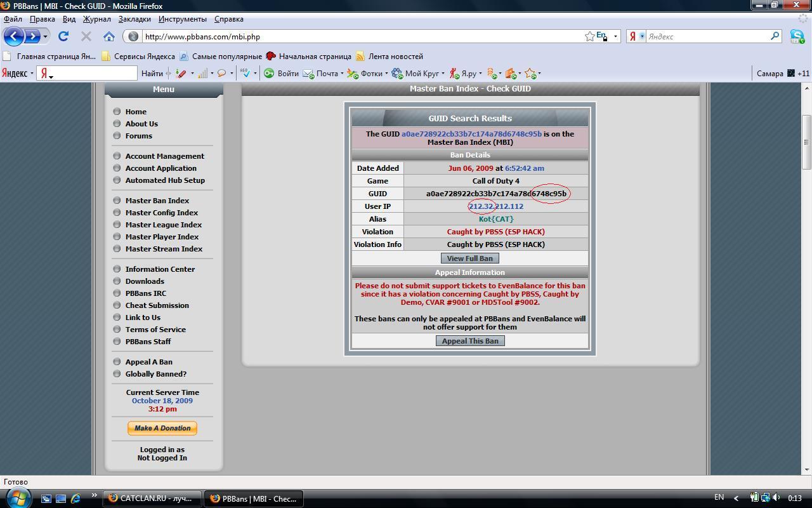Open the Лента новостей feed bookmark
Screen dimensions: 812x508
390,57
